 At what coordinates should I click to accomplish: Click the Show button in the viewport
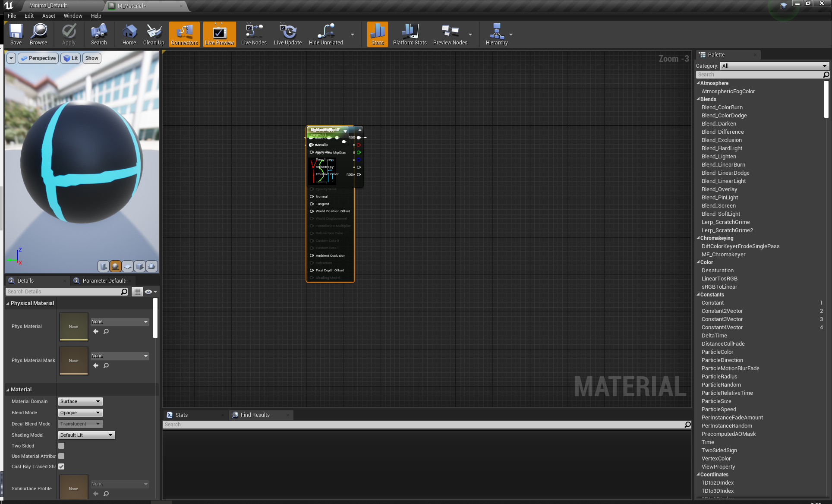91,58
